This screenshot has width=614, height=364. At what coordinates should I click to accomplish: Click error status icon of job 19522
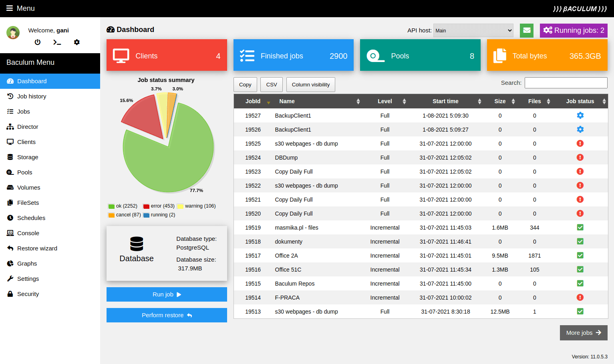580,186
